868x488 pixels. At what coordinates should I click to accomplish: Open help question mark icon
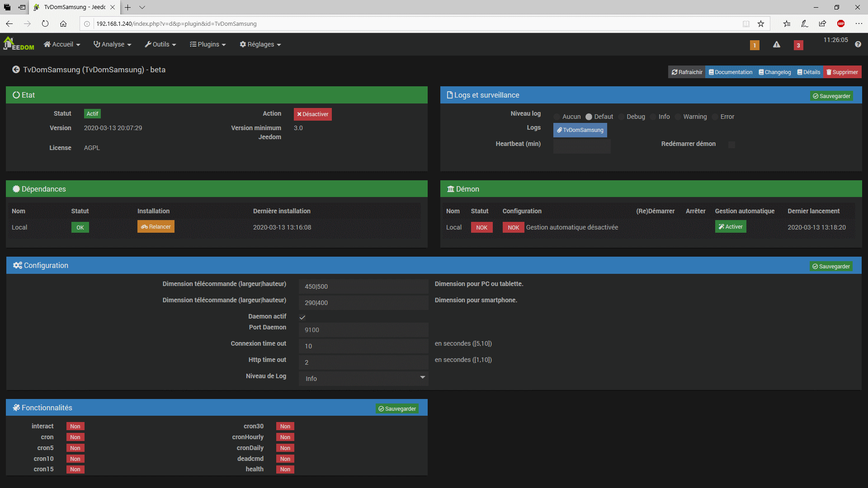(858, 44)
